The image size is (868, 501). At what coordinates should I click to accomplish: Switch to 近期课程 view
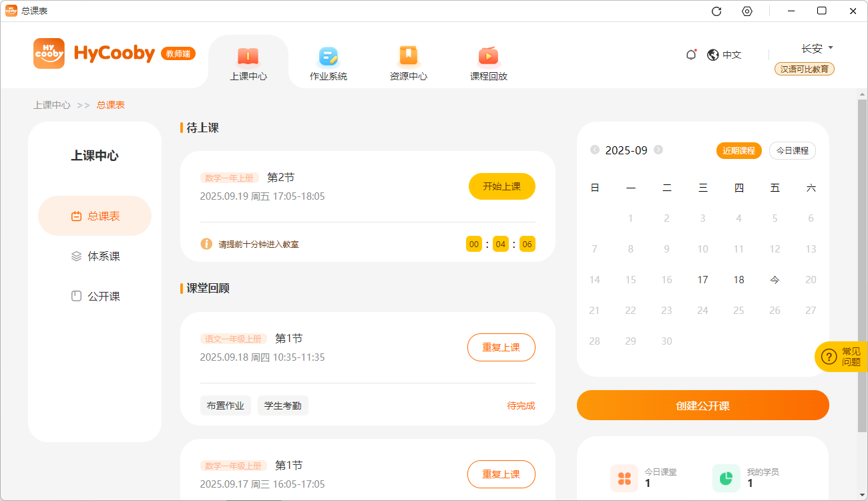click(x=738, y=150)
